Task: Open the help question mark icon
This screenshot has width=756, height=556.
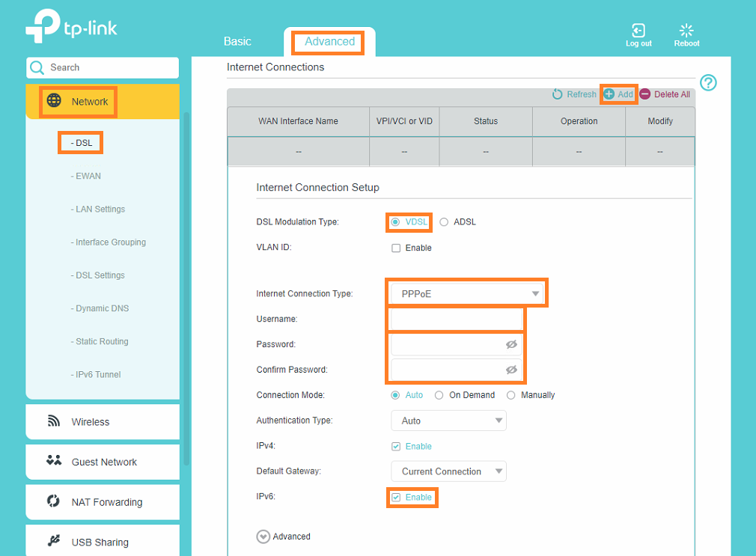Action: (708, 83)
